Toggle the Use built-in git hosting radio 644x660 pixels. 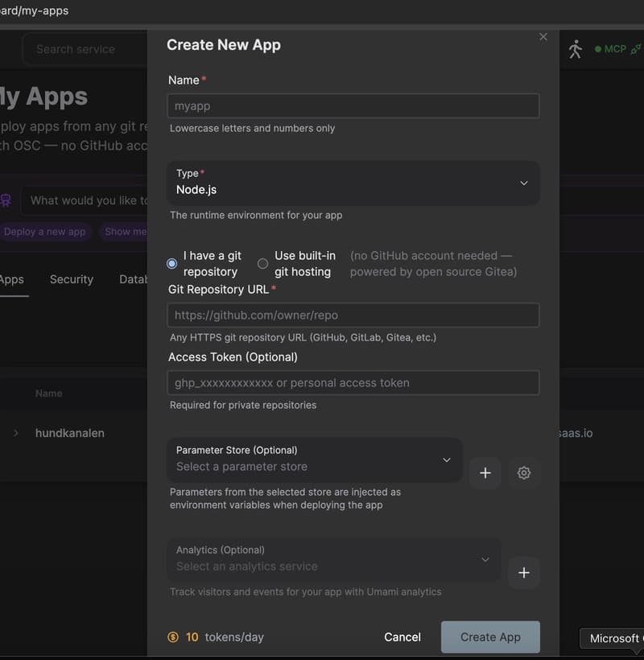click(262, 263)
